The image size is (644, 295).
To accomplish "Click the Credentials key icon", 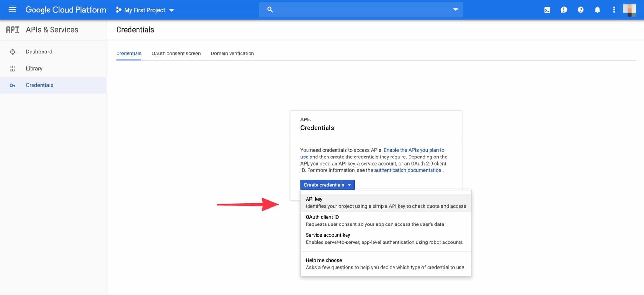I will tap(13, 85).
